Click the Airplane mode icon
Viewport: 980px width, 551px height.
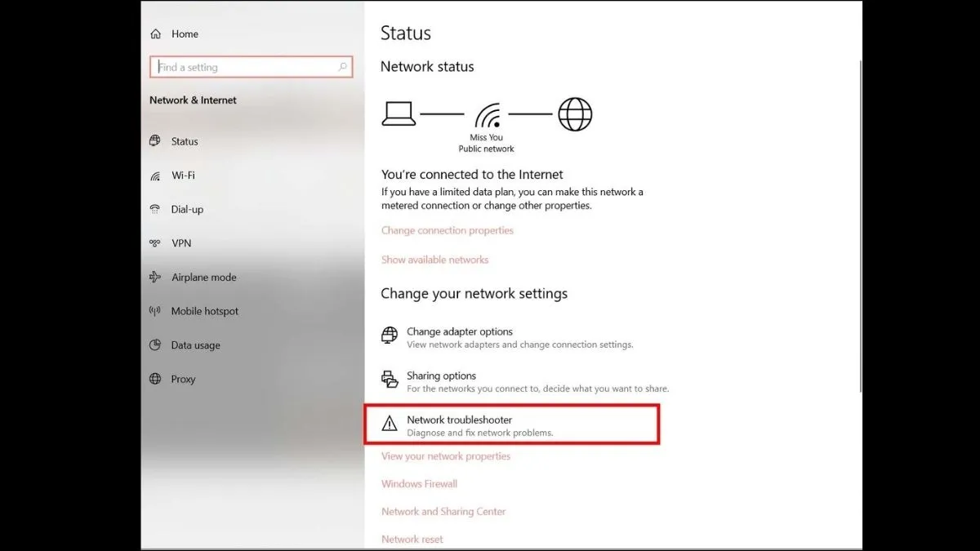coord(156,278)
